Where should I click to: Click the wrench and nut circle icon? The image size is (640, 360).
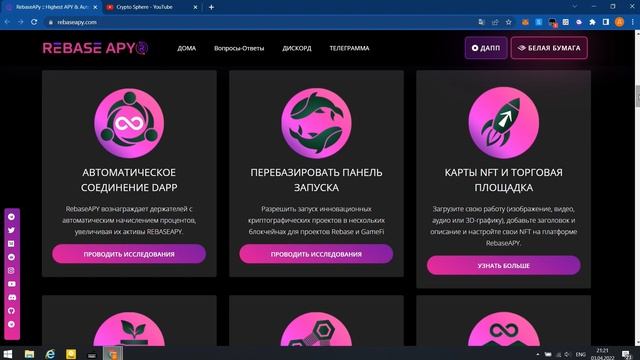(316, 329)
